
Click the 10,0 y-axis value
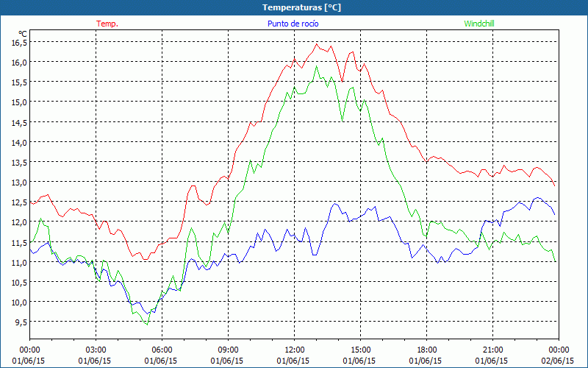[x=20, y=302]
